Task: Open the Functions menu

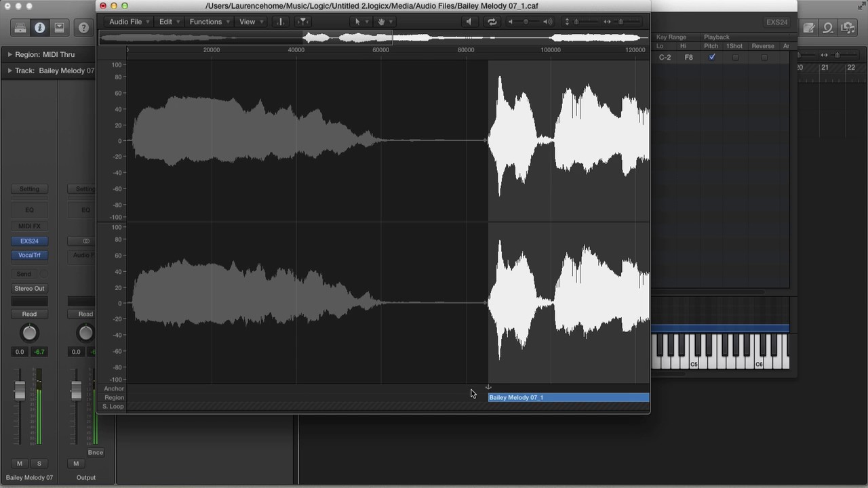Action: point(209,22)
